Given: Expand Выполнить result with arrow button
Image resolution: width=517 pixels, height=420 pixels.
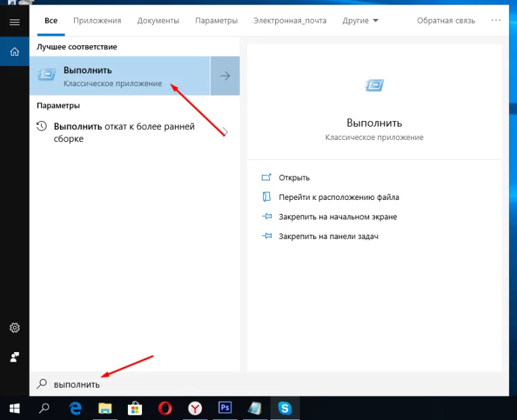Looking at the screenshot, I should click(x=225, y=76).
